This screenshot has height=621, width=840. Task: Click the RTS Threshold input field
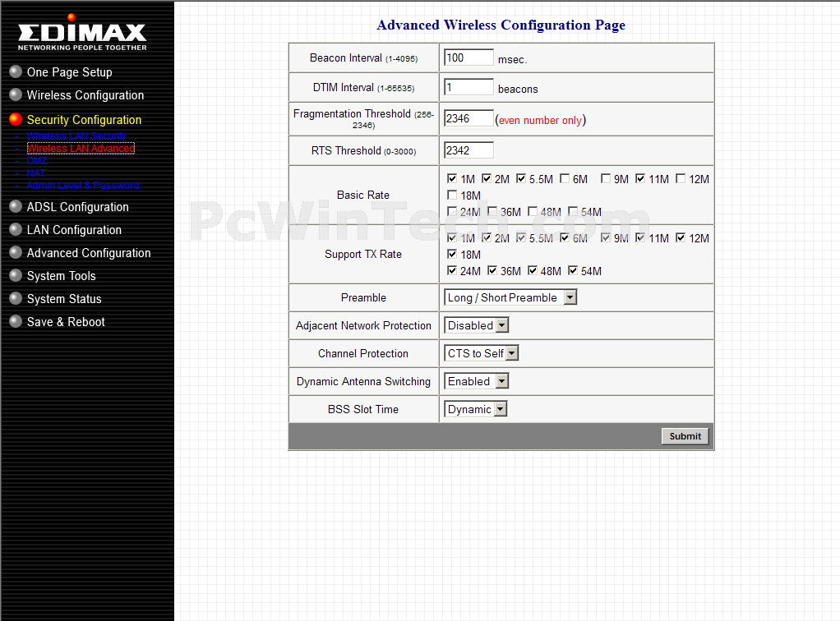pyautogui.click(x=468, y=150)
